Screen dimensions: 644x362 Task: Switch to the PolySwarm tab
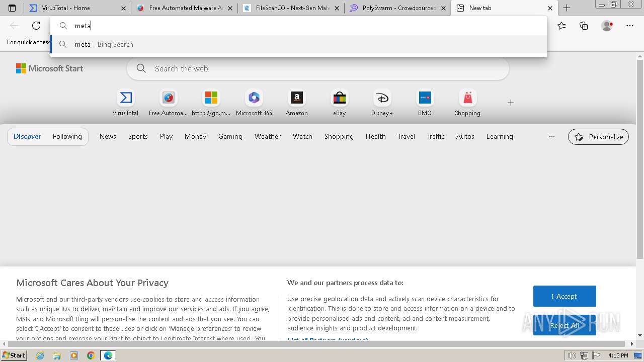coord(398,8)
